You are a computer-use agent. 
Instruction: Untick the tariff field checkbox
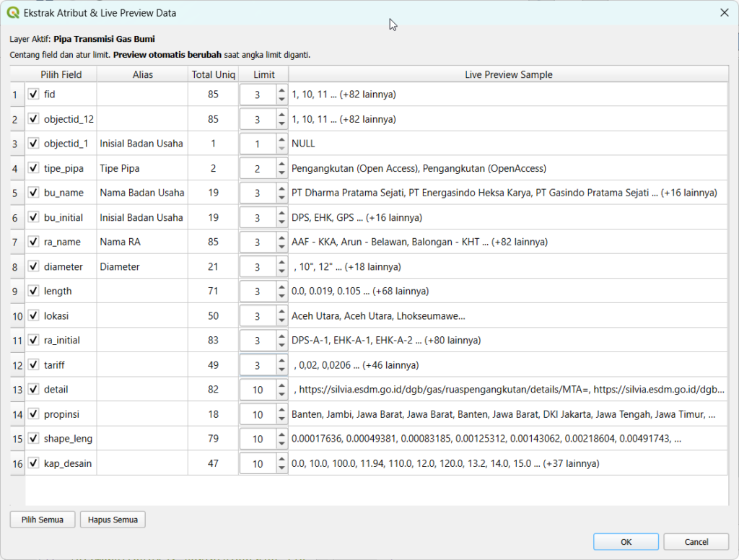pyautogui.click(x=33, y=364)
